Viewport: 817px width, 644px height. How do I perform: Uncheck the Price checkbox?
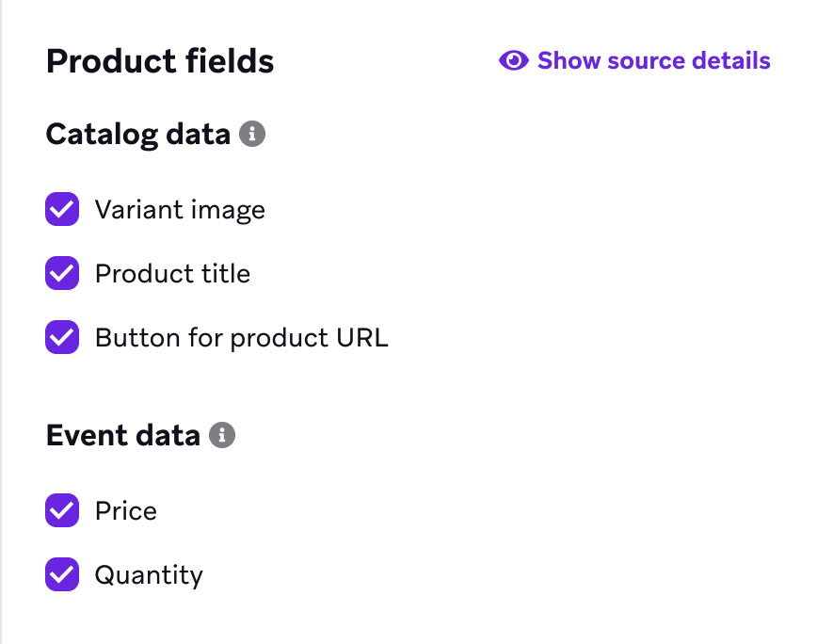(62, 511)
